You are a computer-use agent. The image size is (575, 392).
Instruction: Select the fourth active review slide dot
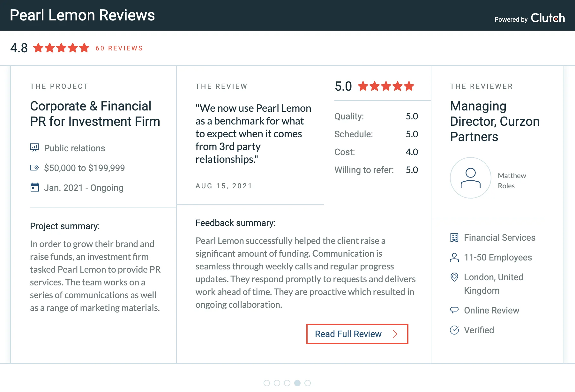pyautogui.click(x=297, y=383)
